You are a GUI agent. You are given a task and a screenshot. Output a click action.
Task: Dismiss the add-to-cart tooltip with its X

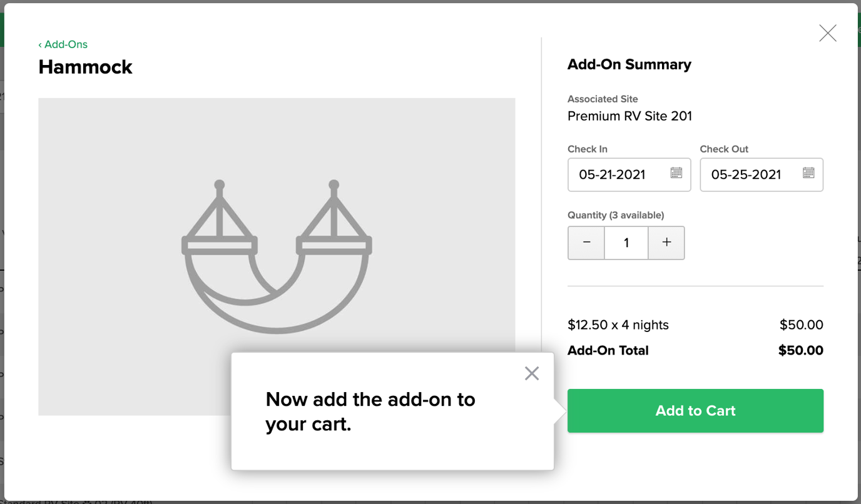pos(531,373)
